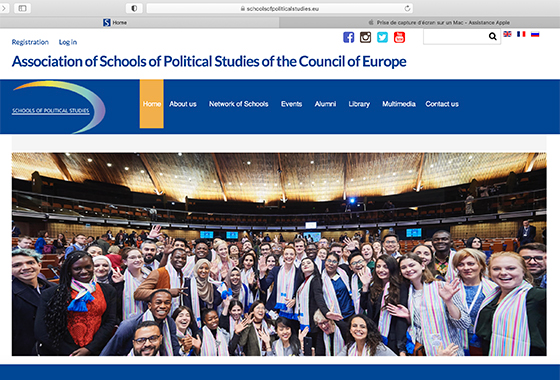Viewport: 560px width, 380px height.
Task: Open the Multimedia menu item
Action: coord(399,104)
